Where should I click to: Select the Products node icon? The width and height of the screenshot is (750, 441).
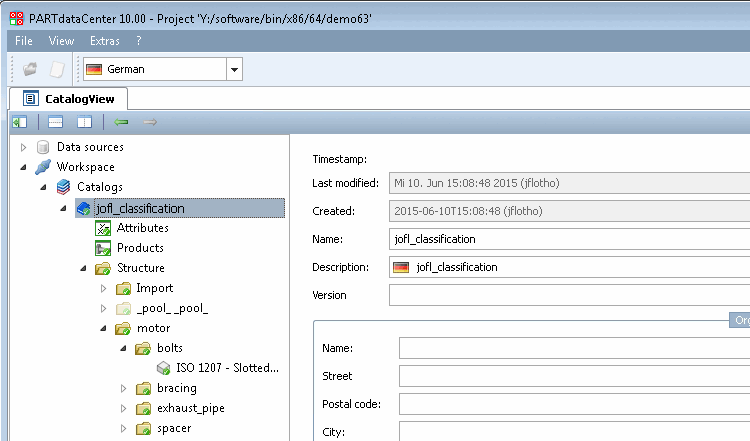point(103,248)
